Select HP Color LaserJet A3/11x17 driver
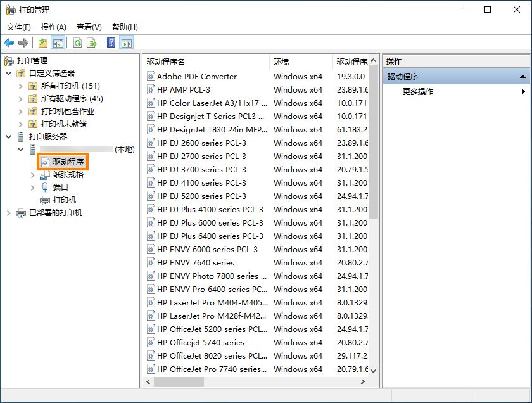The height and width of the screenshot is (403, 532). pos(257,103)
